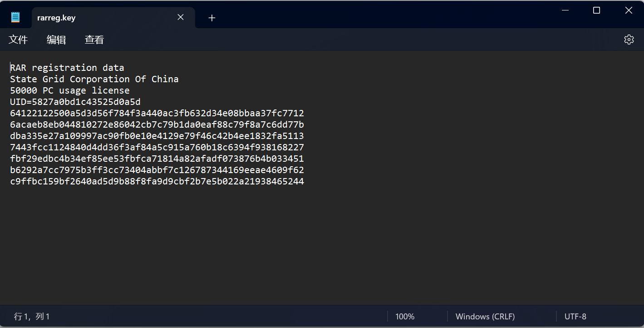
Task: Click the 100% zoom level in the status bar
Action: coord(405,317)
